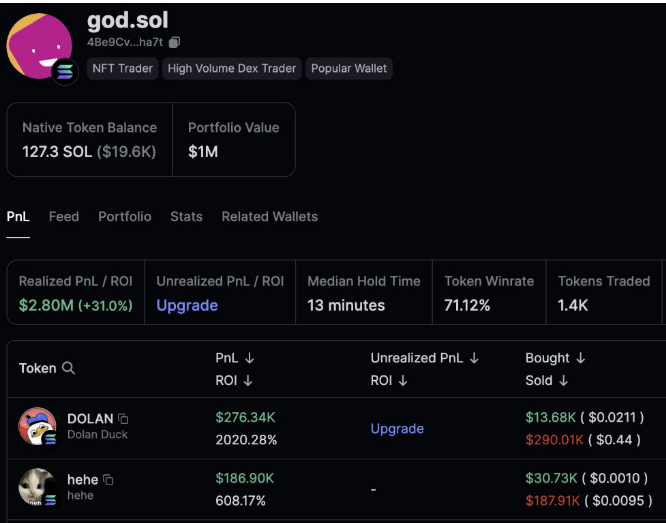
Task: Copy the hehe token address
Action: pos(108,480)
